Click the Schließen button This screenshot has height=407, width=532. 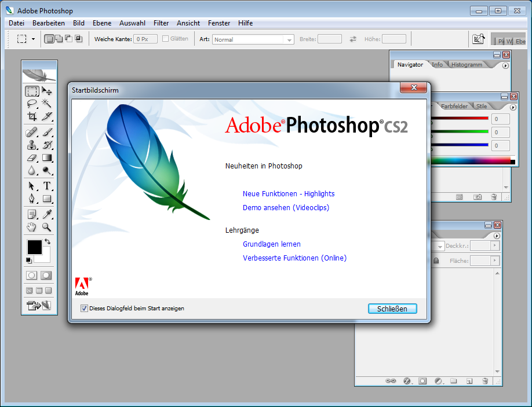pyautogui.click(x=392, y=309)
